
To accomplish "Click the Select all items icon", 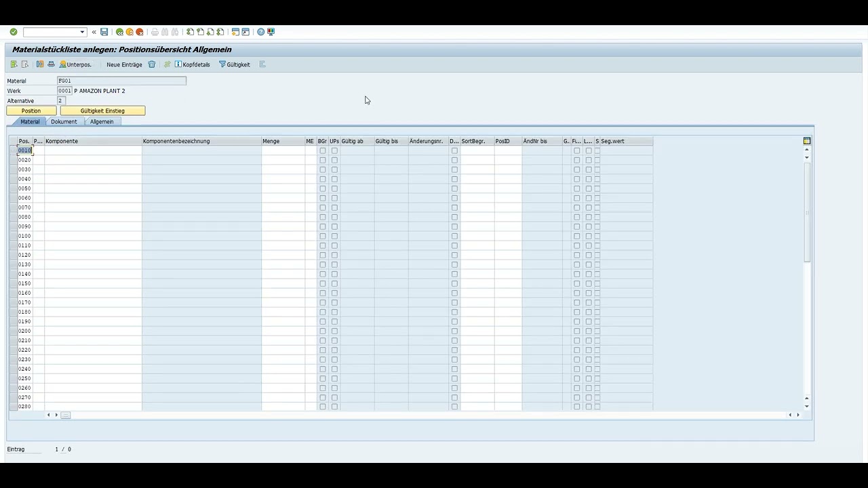I will [x=14, y=64].
